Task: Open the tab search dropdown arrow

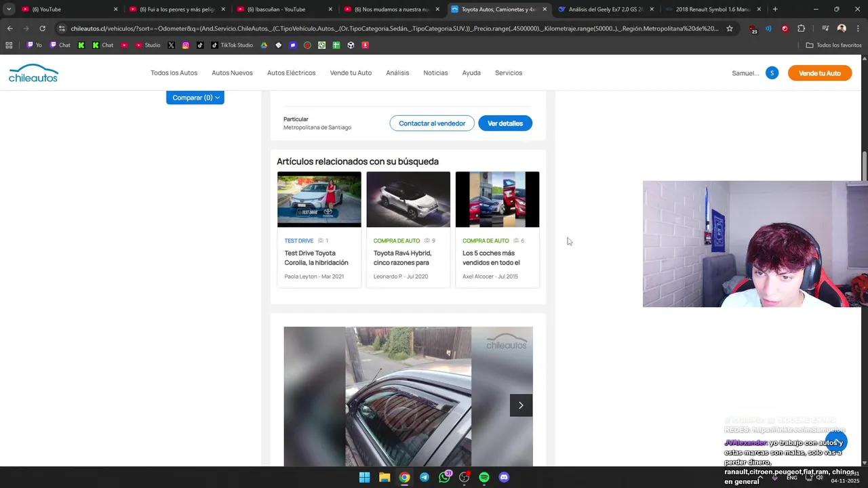Action: 9,9
